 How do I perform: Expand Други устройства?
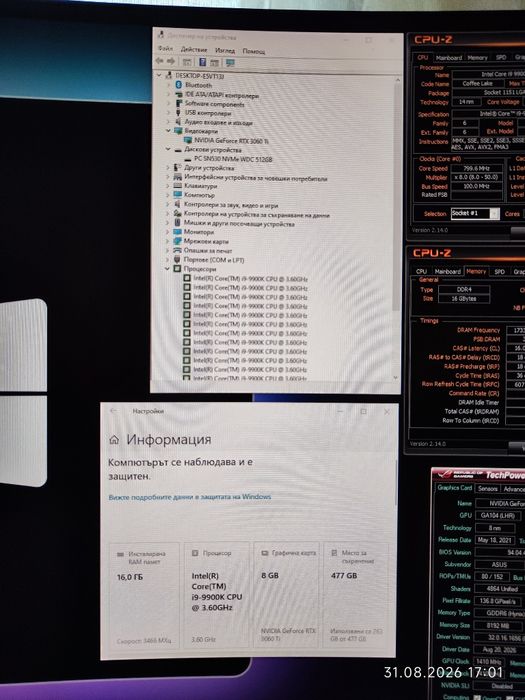pos(168,168)
